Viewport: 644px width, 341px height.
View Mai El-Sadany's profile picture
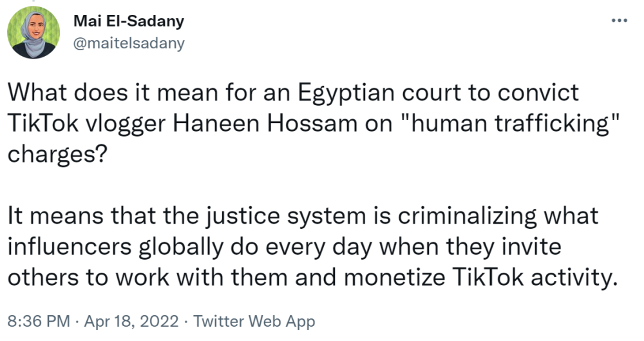pyautogui.click(x=33, y=32)
